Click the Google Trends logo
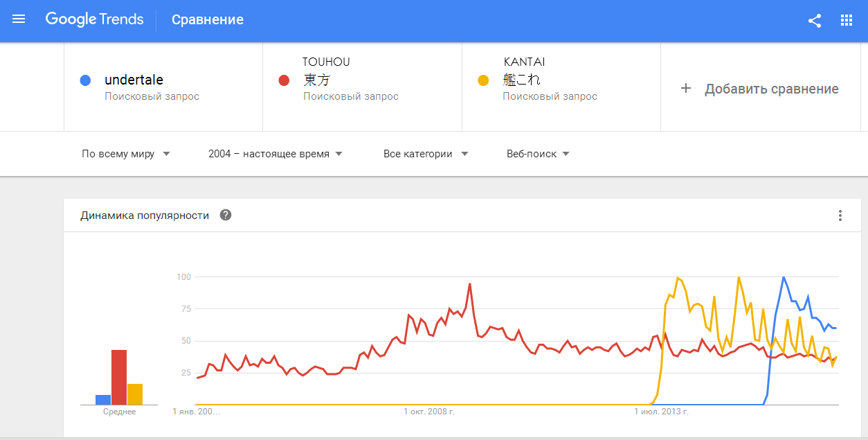The width and height of the screenshot is (868, 440). (x=94, y=19)
